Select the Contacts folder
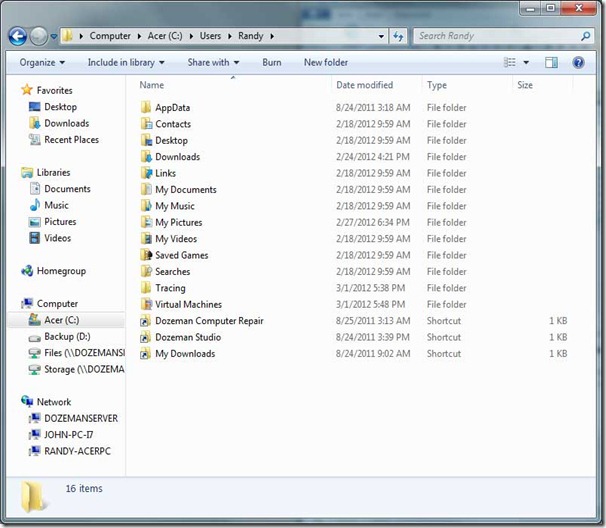This screenshot has width=606, height=528. pyautogui.click(x=173, y=124)
